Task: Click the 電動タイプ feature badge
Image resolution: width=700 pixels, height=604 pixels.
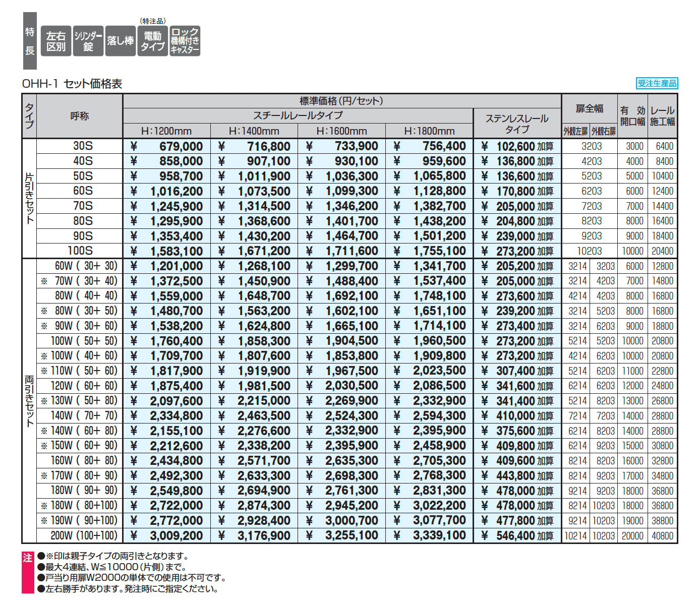Action: click(x=153, y=41)
